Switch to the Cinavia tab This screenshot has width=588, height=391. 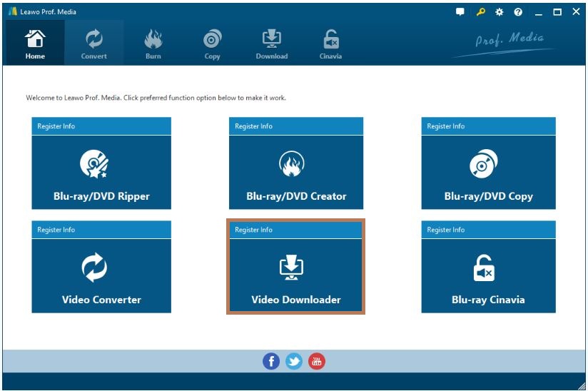pyautogui.click(x=331, y=43)
